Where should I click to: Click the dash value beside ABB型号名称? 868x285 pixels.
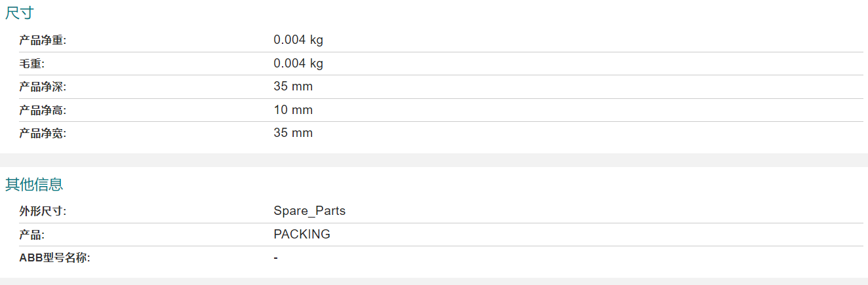[275, 258]
